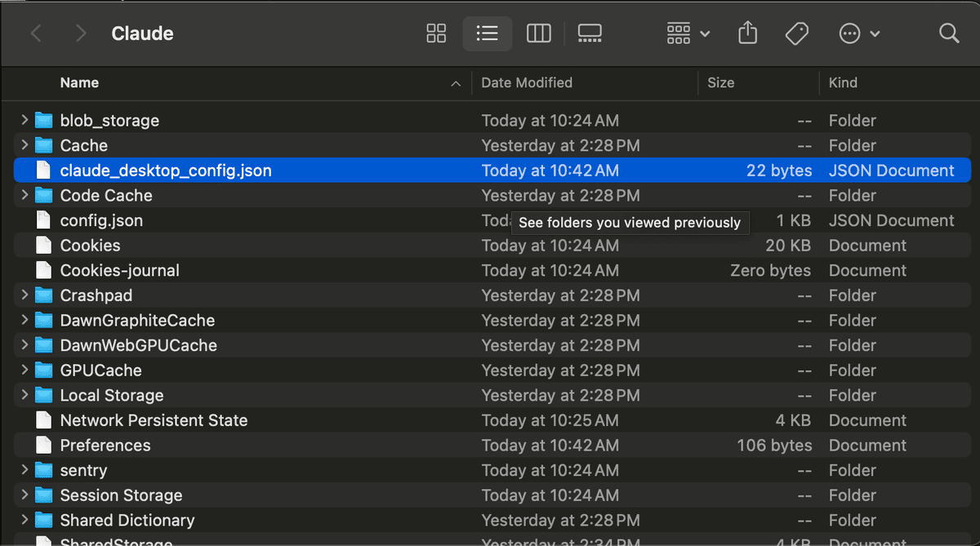
Task: Expand the sentry folder
Action: (x=24, y=470)
